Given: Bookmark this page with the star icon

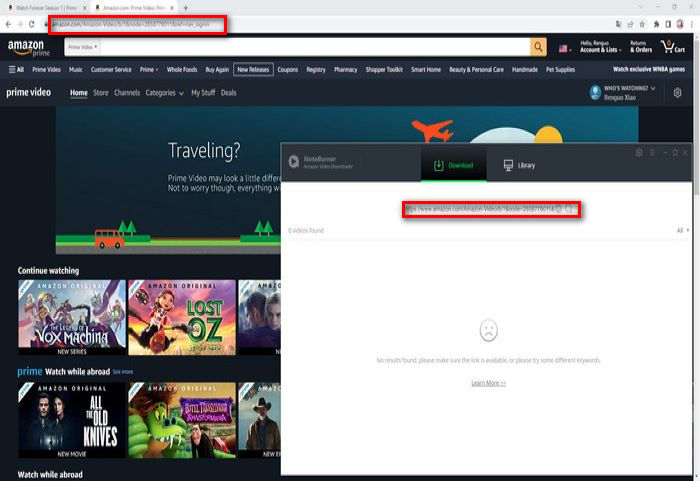Looking at the screenshot, I should tap(642, 24).
